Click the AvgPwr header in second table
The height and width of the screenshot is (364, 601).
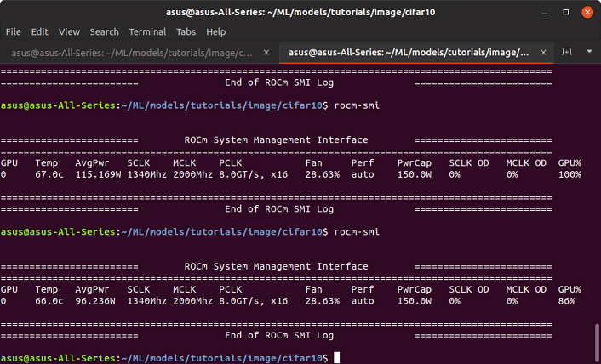coord(92,290)
